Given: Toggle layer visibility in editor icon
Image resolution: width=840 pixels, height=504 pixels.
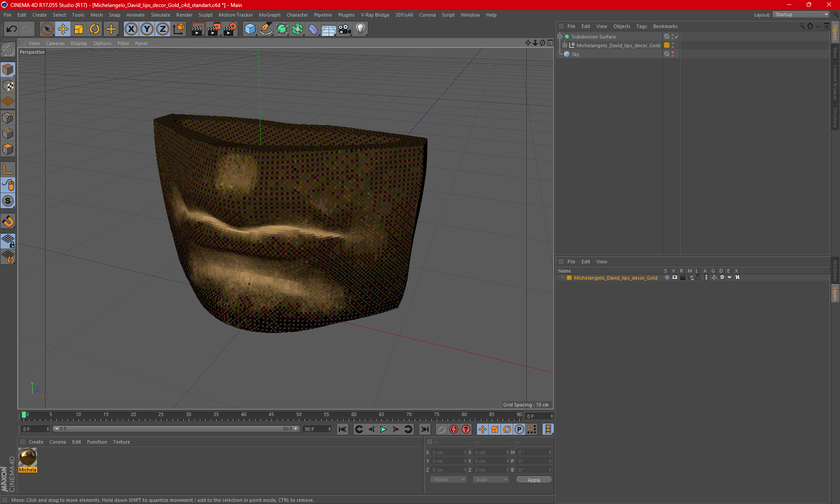Looking at the screenshot, I should point(675,277).
